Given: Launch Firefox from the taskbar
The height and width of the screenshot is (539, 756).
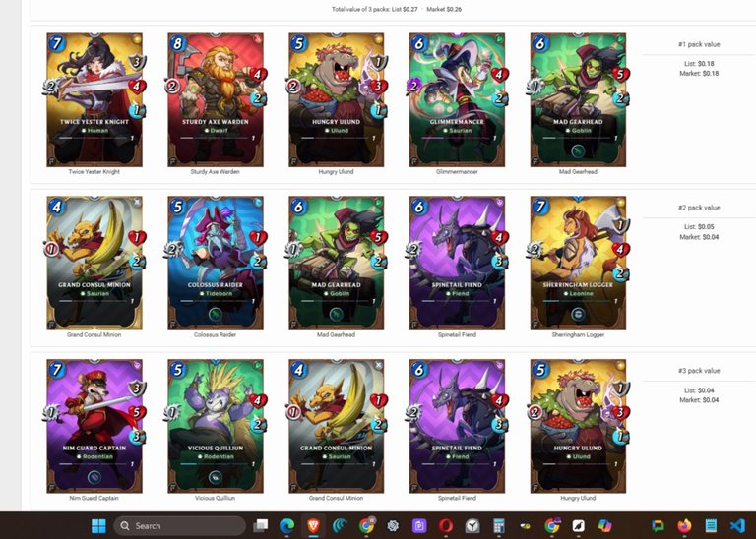Looking at the screenshot, I should tap(684, 525).
